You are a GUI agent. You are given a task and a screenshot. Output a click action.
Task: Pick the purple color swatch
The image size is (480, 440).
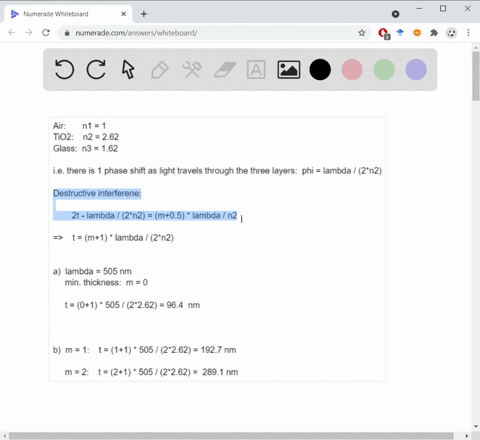tap(416, 69)
